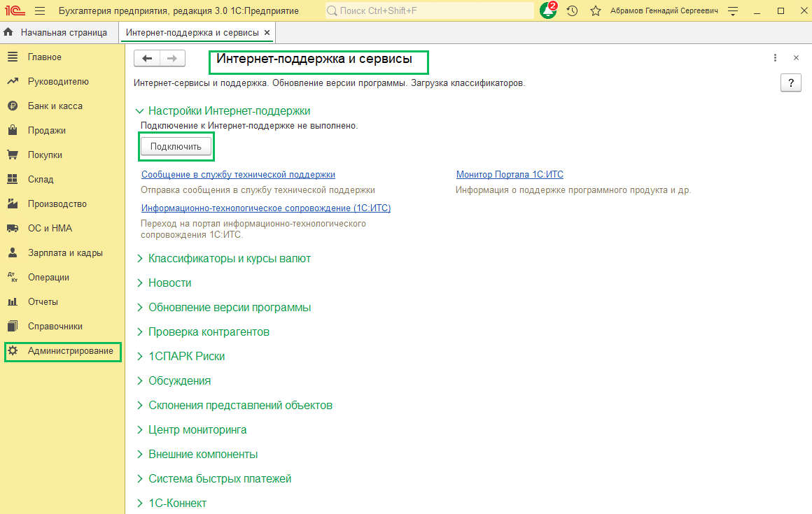Open the Главное section
This screenshot has height=514, width=812.
pos(45,57)
